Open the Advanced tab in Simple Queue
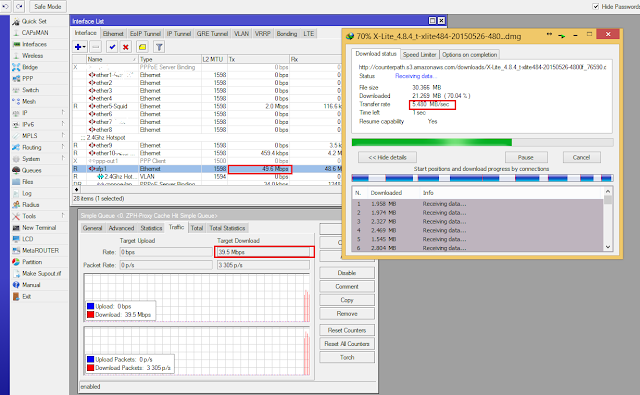Viewport: 640px width, 395px height. pos(121,228)
